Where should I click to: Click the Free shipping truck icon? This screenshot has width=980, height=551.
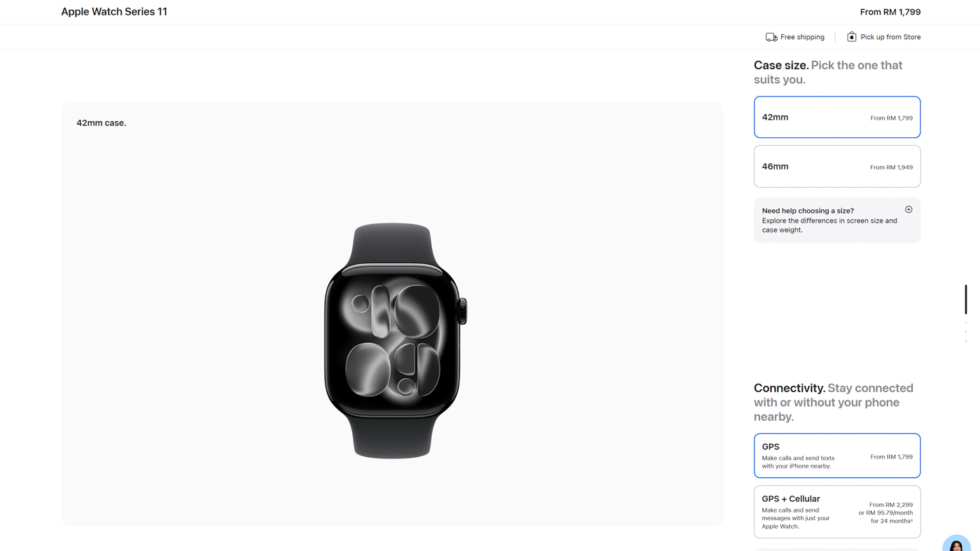(x=771, y=37)
